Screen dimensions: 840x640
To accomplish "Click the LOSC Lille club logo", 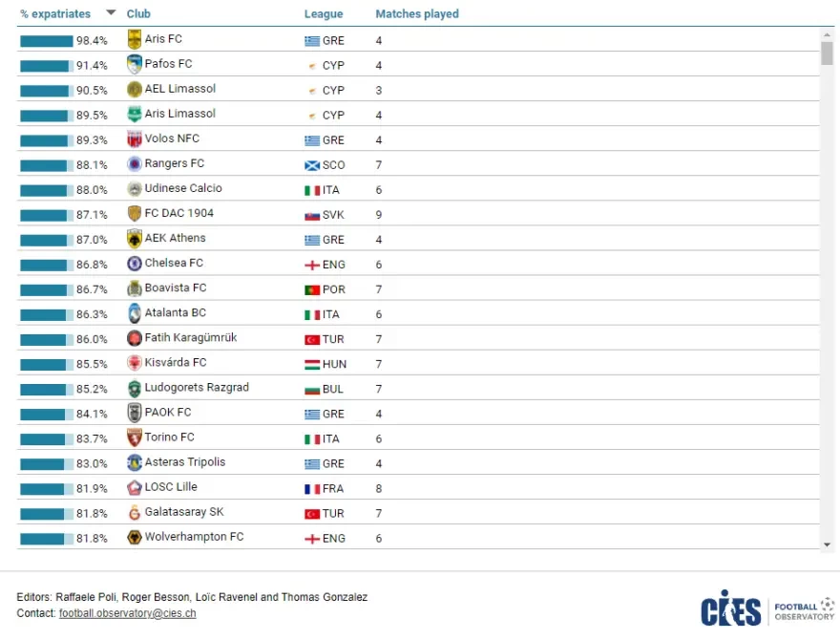I will coord(134,487).
